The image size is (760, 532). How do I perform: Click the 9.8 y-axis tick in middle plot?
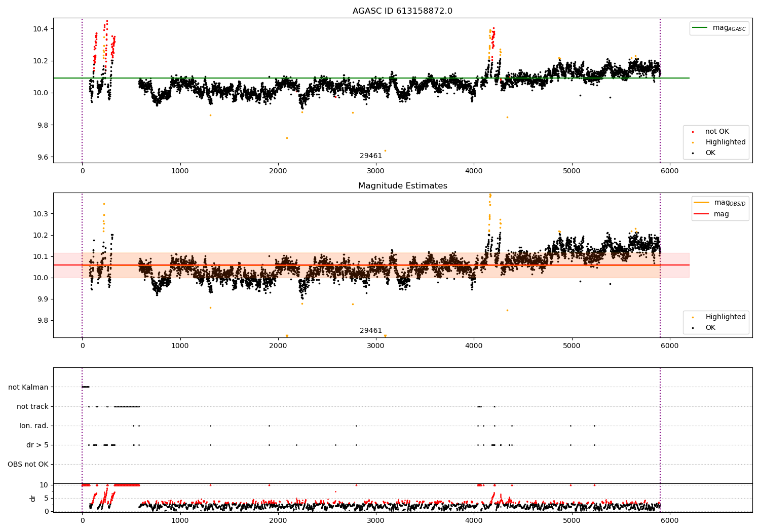pos(43,320)
